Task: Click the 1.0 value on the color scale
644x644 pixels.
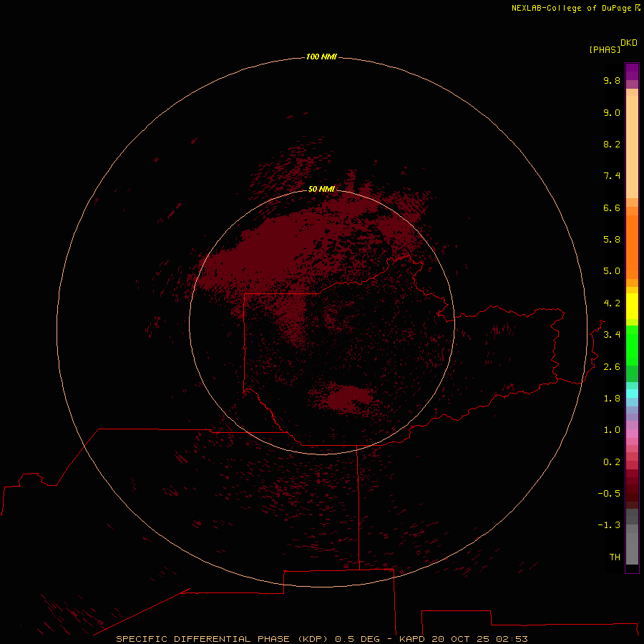Action: pos(612,430)
